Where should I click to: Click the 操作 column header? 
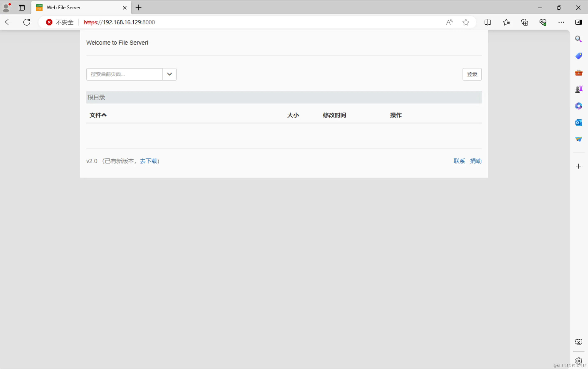coord(396,115)
